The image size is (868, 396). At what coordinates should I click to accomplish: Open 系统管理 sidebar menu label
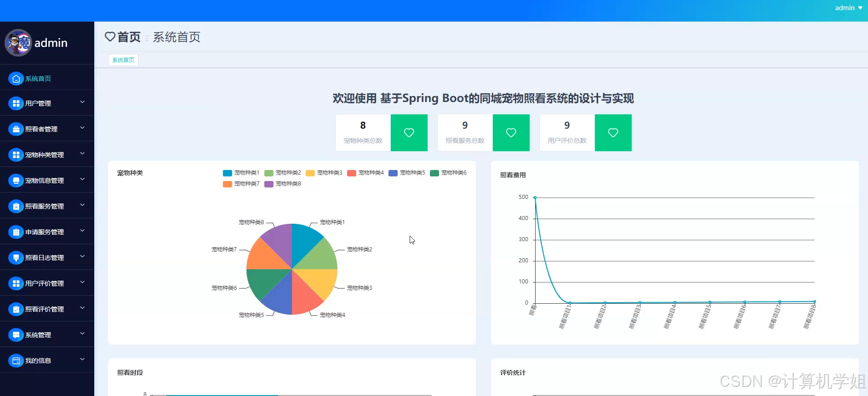click(38, 335)
